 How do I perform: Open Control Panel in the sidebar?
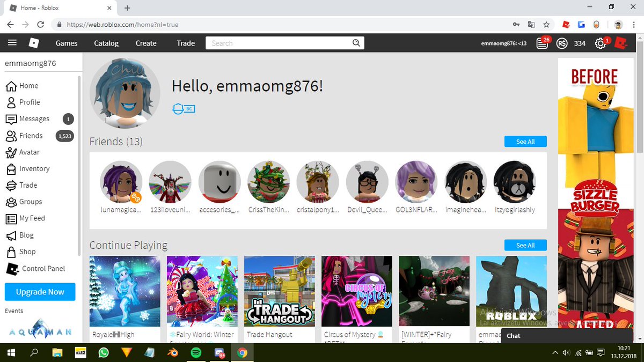click(x=35, y=268)
